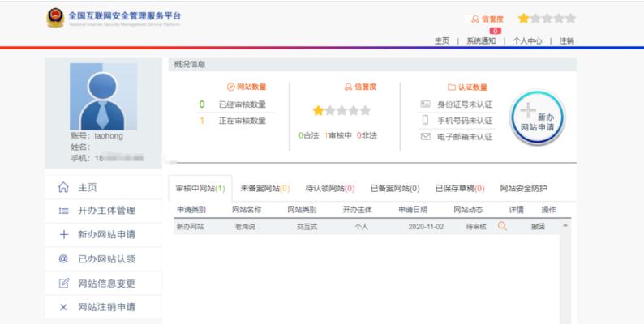Click 网站动态 column header
Viewport: 644px width, 324px height.
click(468, 210)
